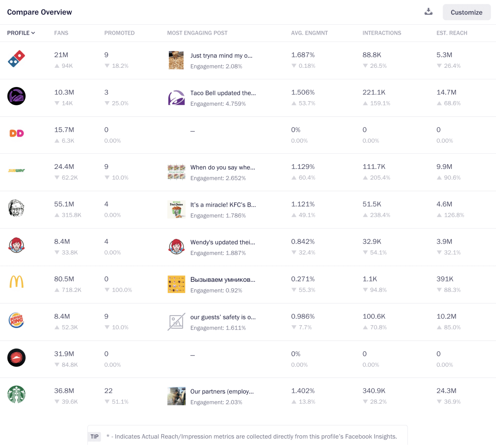496x448 pixels.
Task: Click the 111.7K interactions value
Action: [x=374, y=167]
